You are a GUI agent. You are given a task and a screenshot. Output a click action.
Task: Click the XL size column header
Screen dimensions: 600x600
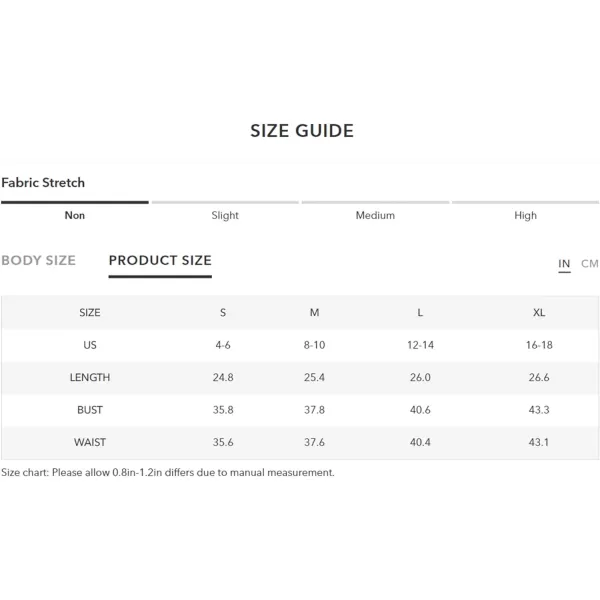[539, 313]
